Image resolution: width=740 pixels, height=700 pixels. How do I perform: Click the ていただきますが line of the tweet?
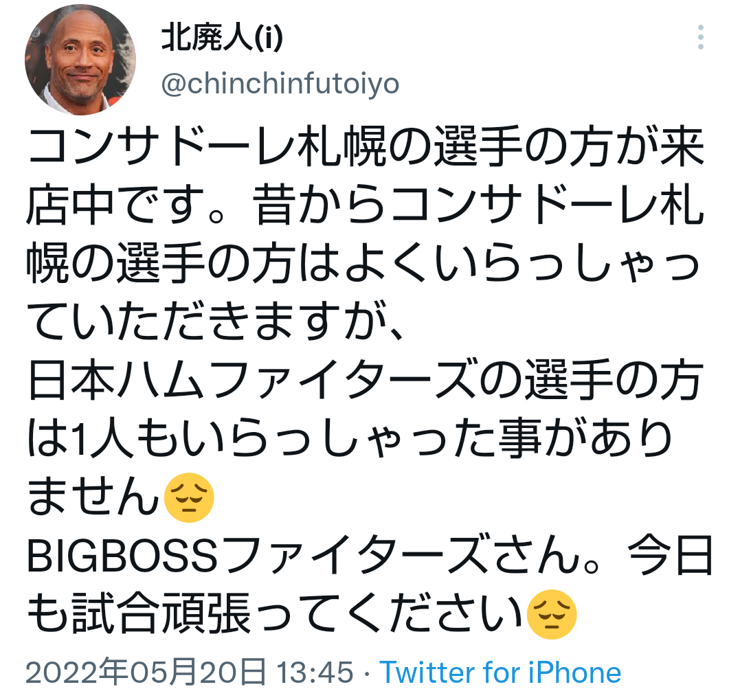tap(215, 321)
